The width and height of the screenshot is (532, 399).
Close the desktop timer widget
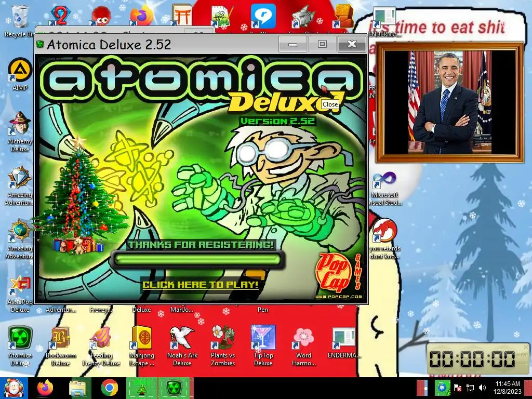tap(526, 347)
